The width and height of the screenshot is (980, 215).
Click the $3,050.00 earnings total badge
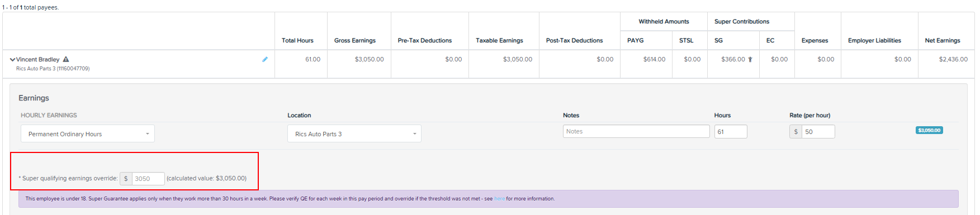pos(929,130)
